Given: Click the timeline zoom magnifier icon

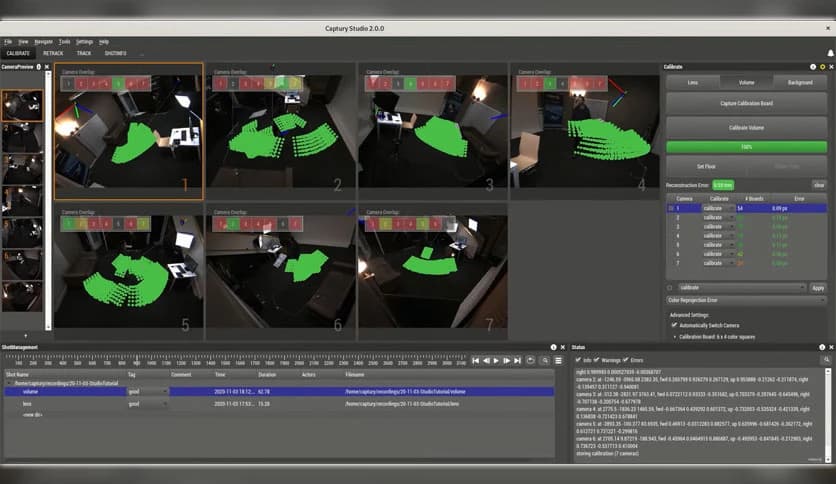Looking at the screenshot, I should [545, 361].
